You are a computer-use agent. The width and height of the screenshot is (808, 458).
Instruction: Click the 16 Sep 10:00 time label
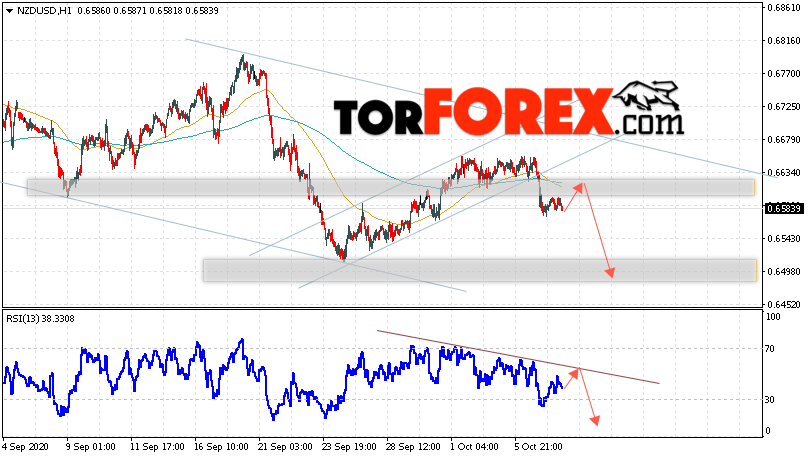[222, 446]
